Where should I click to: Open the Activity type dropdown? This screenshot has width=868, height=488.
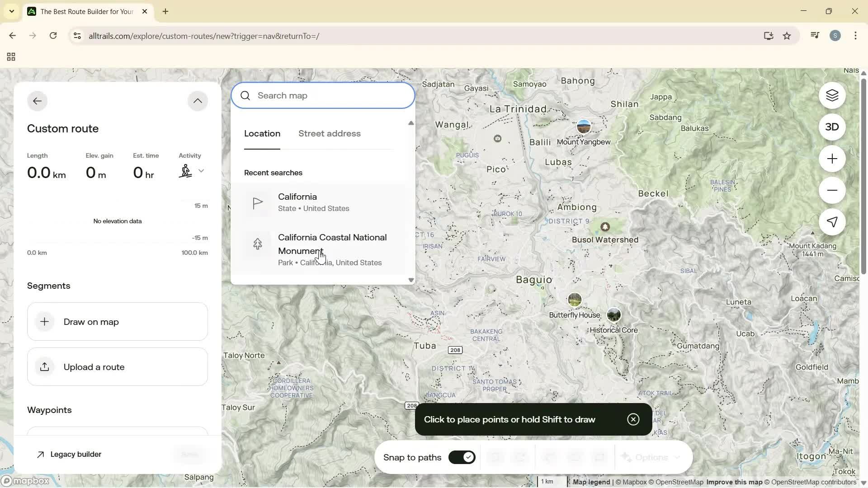(202, 171)
